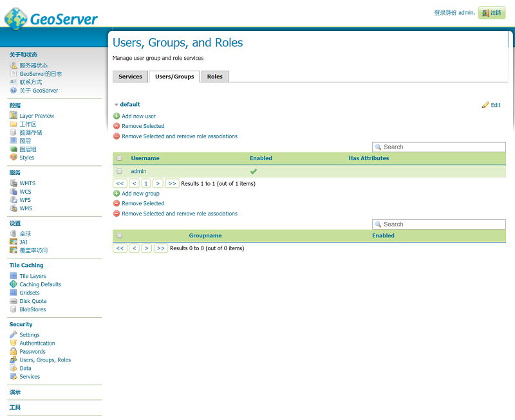Open the admin username link in table
The width and height of the screenshot is (515, 420).
pos(138,172)
